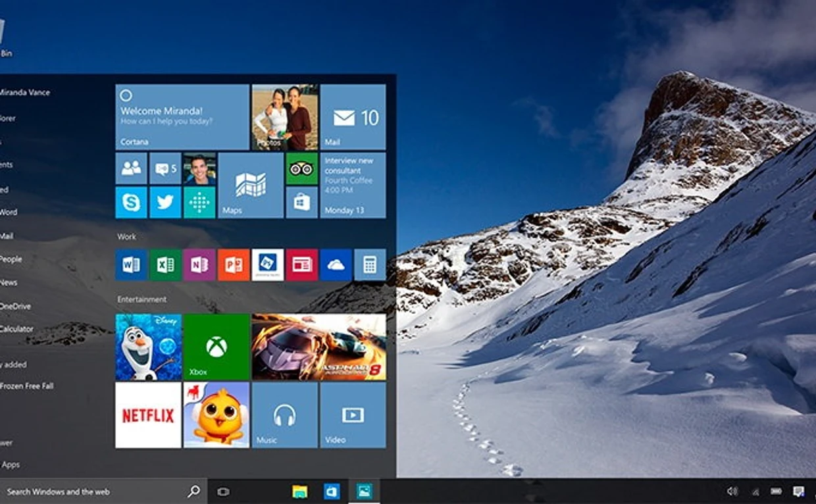Click the Cortana welcome tile

coord(182,117)
